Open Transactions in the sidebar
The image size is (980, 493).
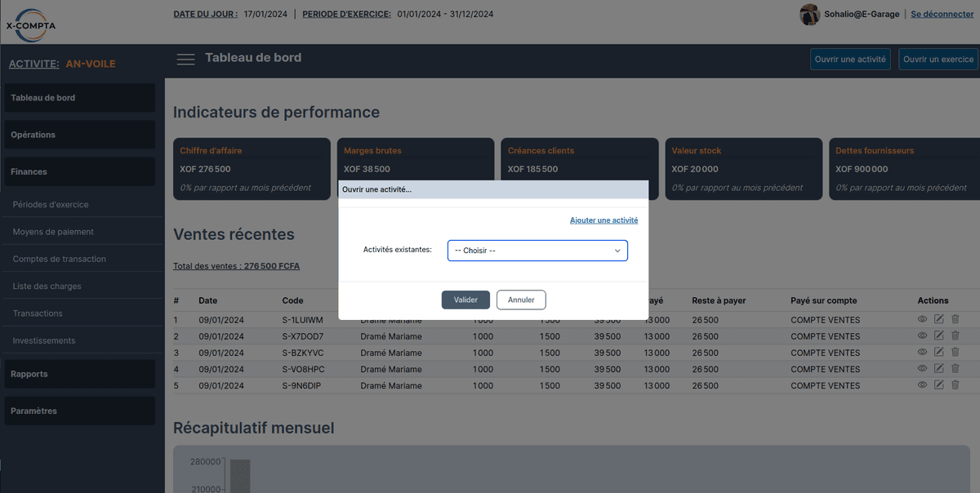tap(38, 313)
